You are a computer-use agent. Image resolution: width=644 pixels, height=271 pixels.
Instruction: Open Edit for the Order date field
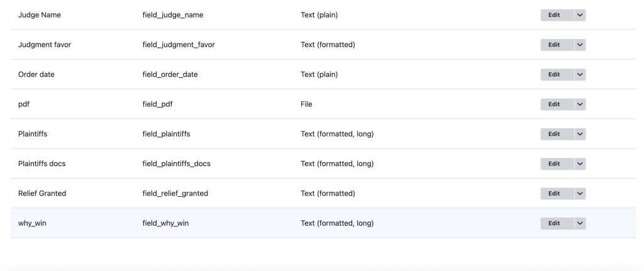pos(554,74)
